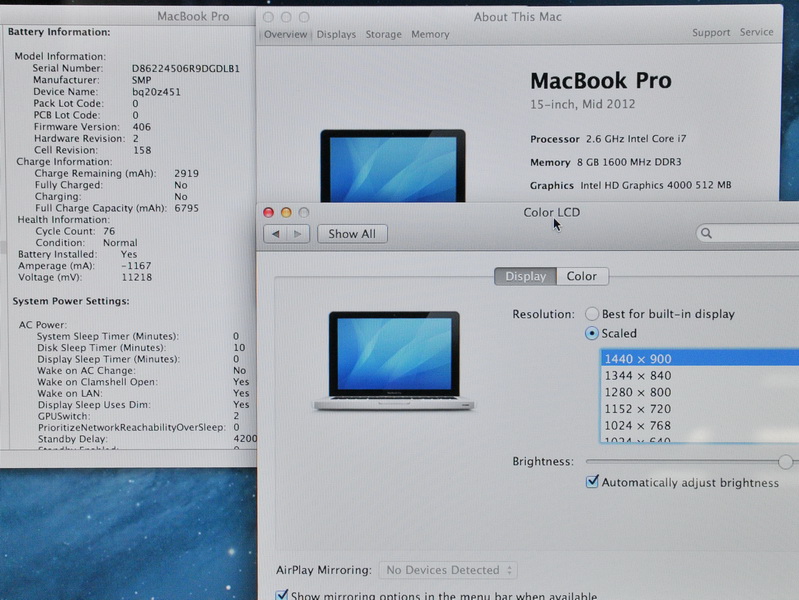Click the MacBook image in Color LCD window
Screen dimensions: 799x600
coord(394,361)
